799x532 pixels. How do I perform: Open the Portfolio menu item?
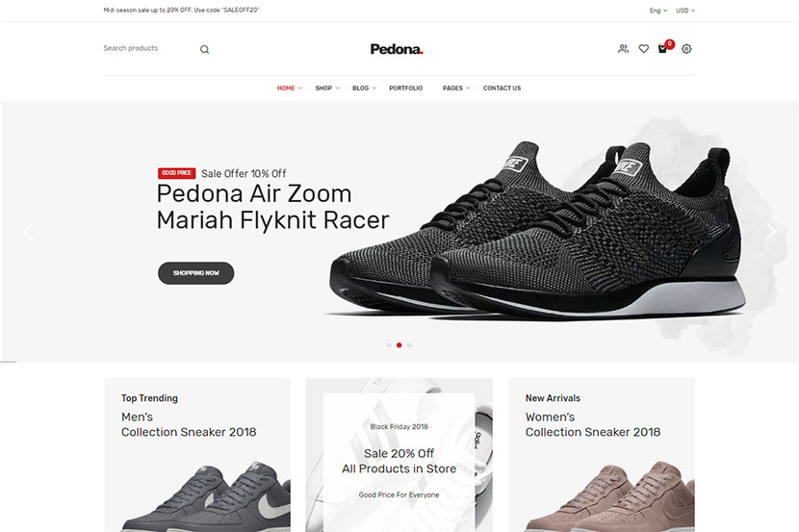405,89
